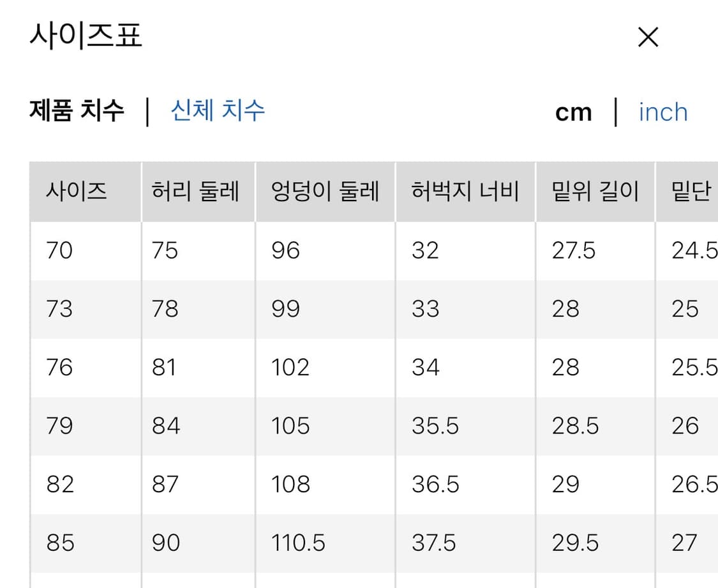Click the 허벅지 너비 column header

coord(465,191)
